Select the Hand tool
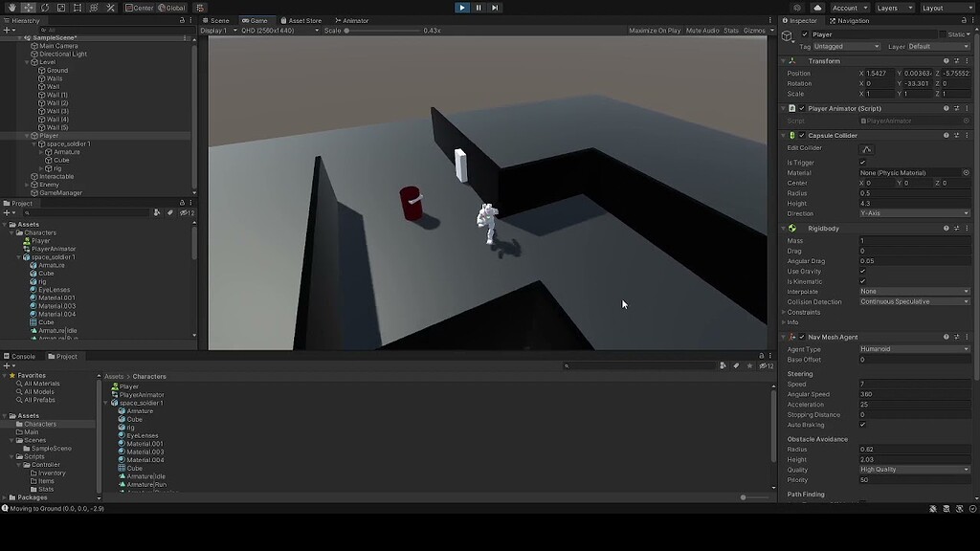Viewport: 980px width, 551px height. pyautogui.click(x=12, y=8)
